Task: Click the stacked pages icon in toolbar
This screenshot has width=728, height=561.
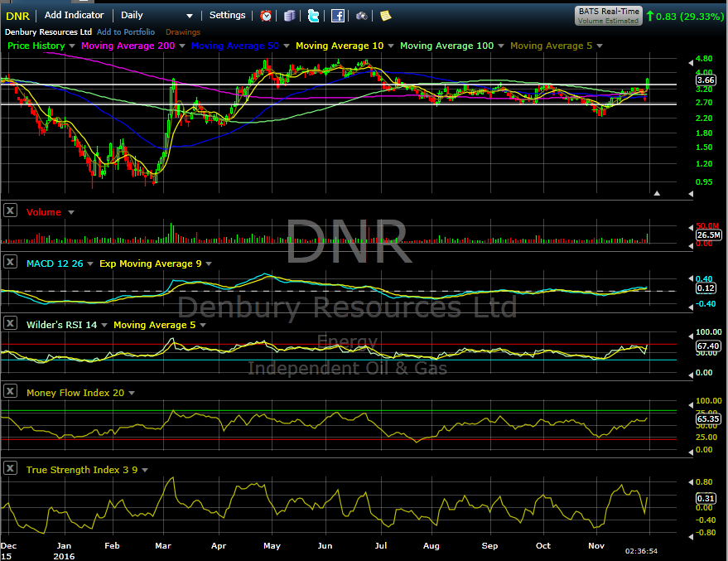Action: pos(289,16)
